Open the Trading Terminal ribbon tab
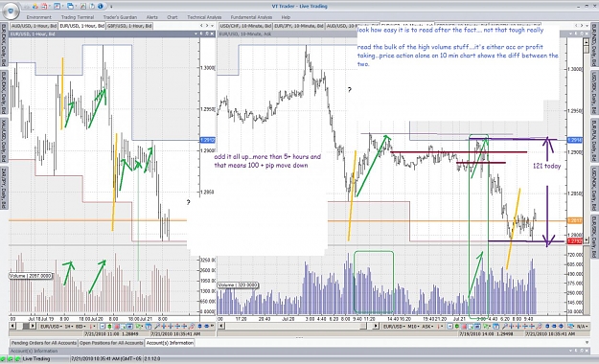The height and width of the screenshot is (364, 599). [x=78, y=17]
